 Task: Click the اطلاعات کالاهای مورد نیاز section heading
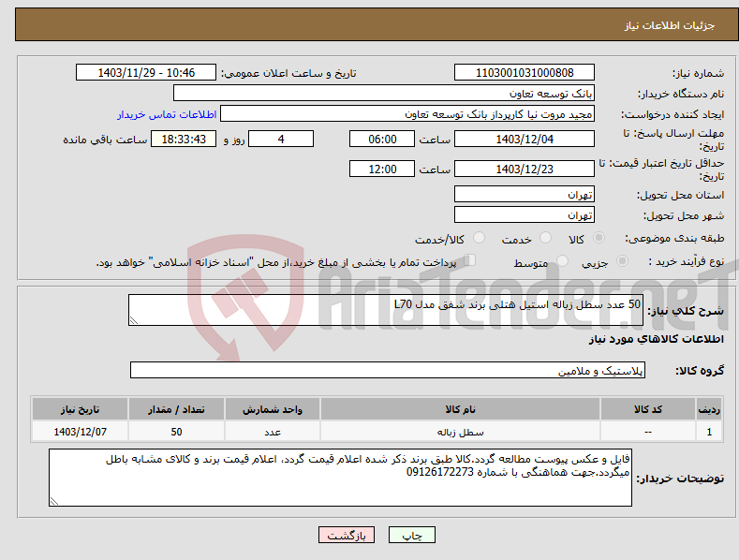[656, 339]
